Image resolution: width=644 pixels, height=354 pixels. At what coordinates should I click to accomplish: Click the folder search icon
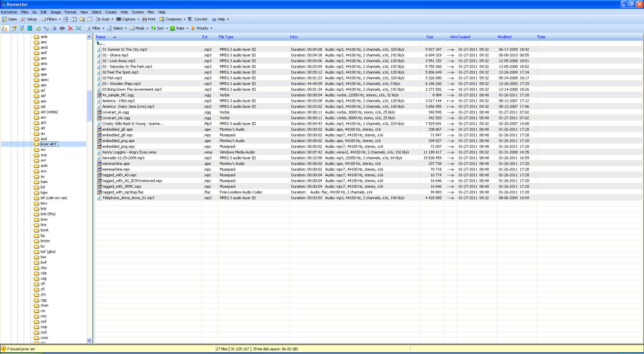[82, 19]
